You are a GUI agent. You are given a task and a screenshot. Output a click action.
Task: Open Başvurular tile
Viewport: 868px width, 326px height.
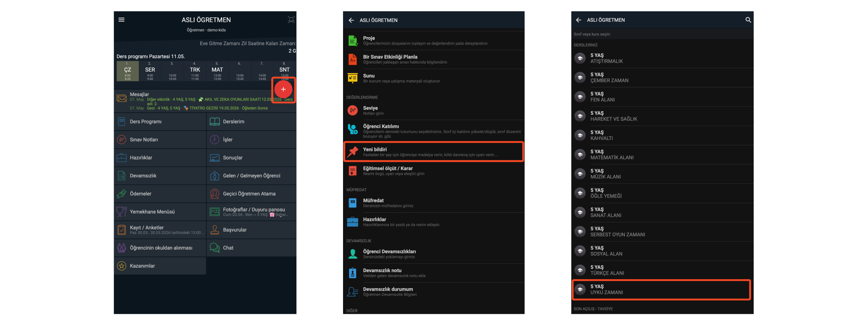[252, 230]
